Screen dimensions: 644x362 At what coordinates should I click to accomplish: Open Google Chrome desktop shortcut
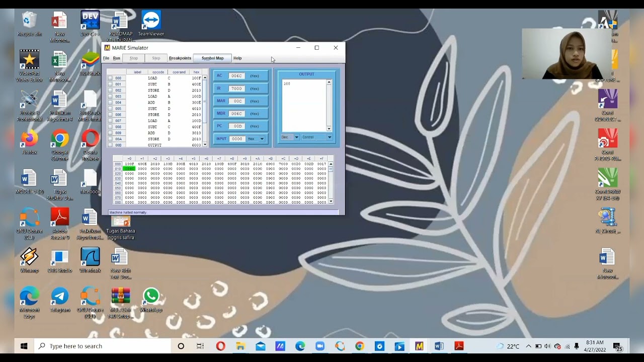point(59,146)
